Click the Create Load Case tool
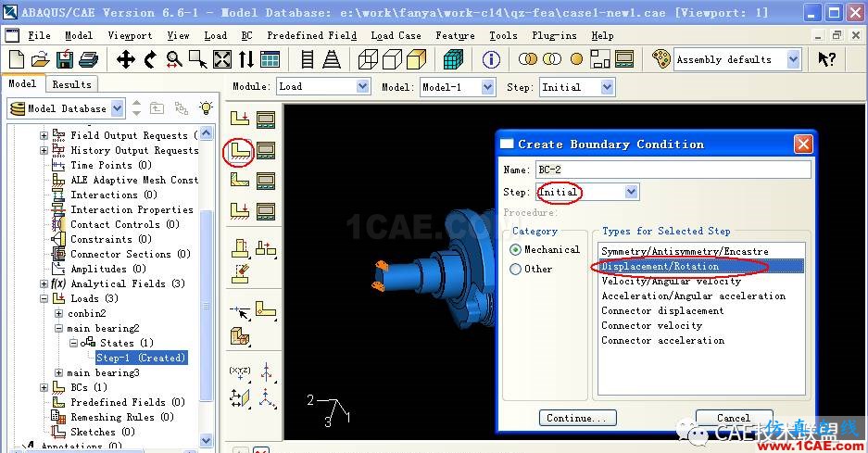 [240, 211]
